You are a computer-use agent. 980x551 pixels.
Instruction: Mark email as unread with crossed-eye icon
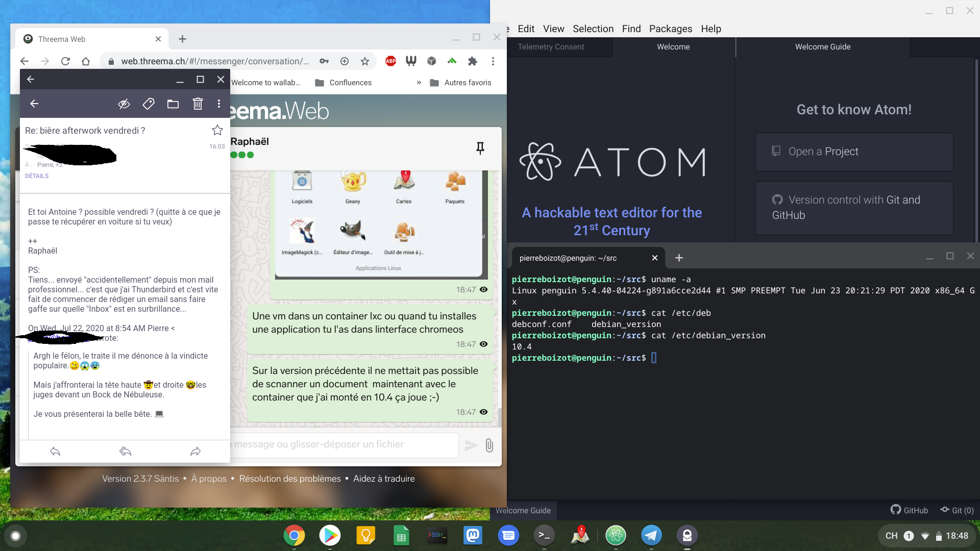coord(124,104)
